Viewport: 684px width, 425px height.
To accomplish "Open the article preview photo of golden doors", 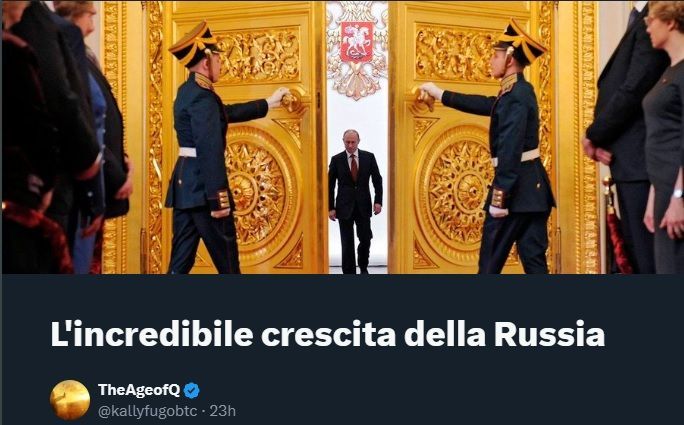I will click(x=342, y=137).
